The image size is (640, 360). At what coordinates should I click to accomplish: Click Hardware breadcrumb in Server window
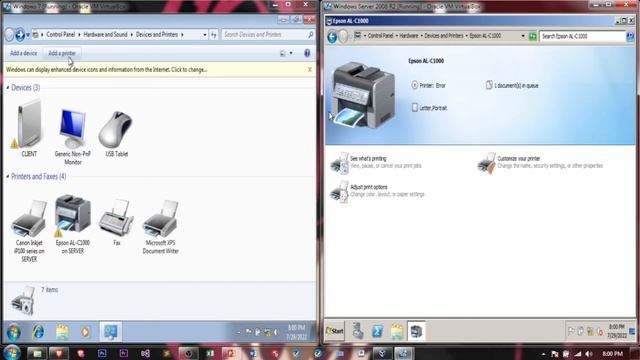pos(409,36)
